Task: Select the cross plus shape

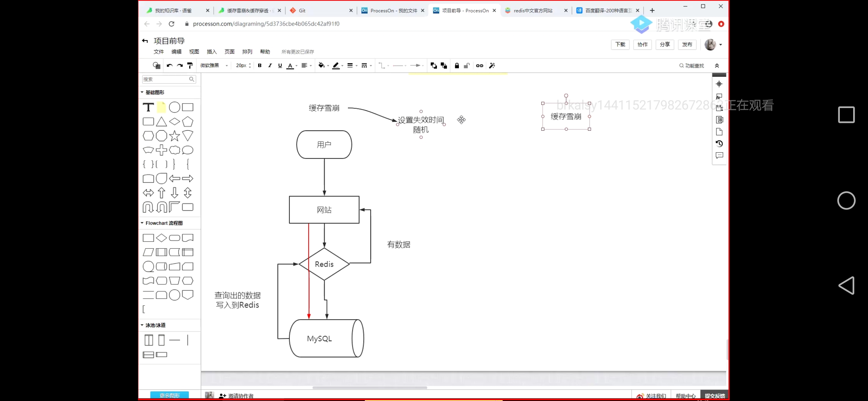Action: tap(161, 150)
